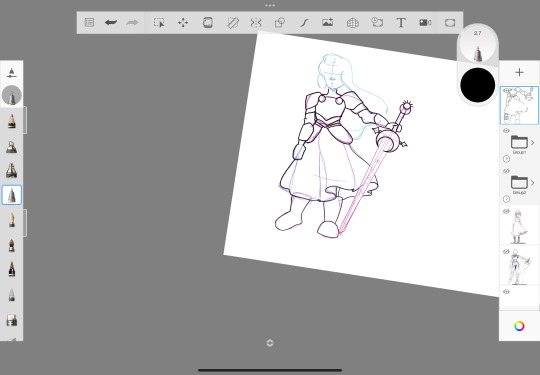Open the Time-lapse recording tool
Viewport: 540px width, 375px height.
click(377, 23)
